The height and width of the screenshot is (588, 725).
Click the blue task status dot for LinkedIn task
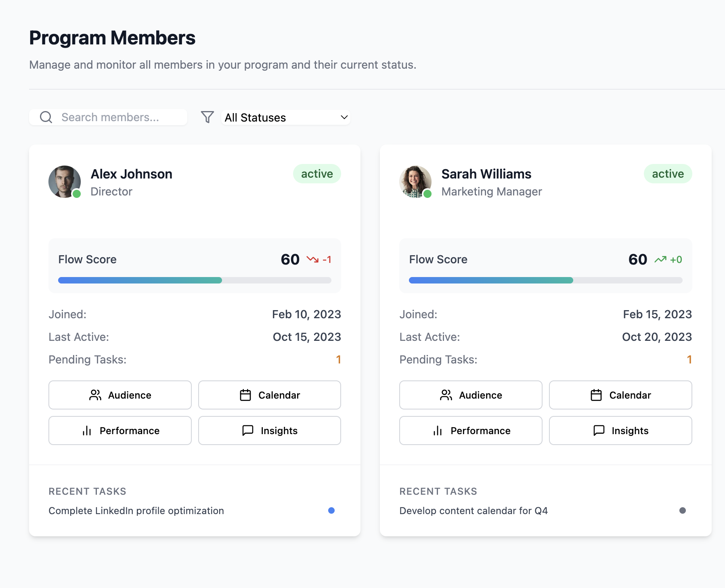(331, 510)
